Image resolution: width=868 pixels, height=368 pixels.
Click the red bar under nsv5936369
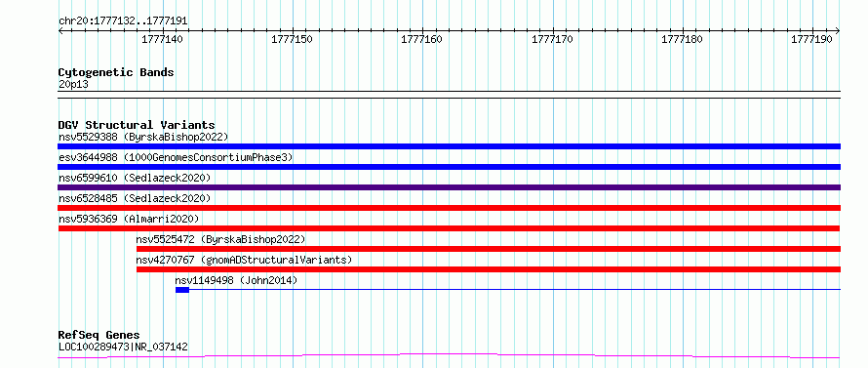coord(449,228)
